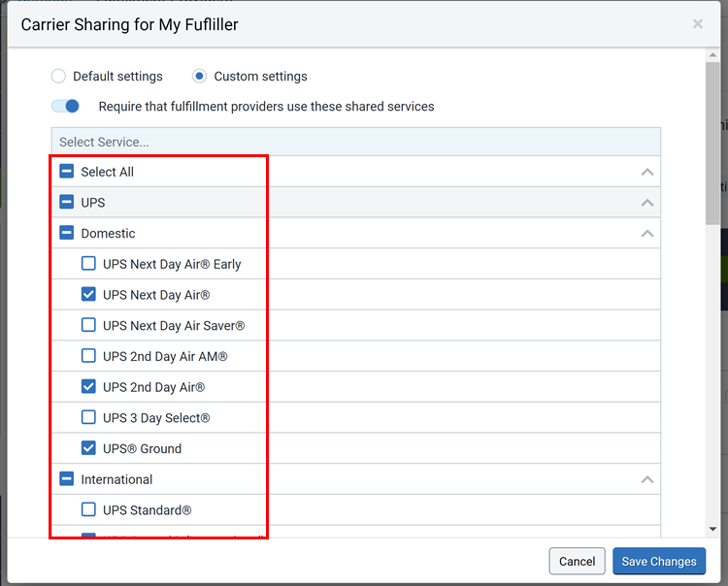Click the Select All checkbox
Image resolution: width=728 pixels, height=586 pixels.
pos(67,172)
